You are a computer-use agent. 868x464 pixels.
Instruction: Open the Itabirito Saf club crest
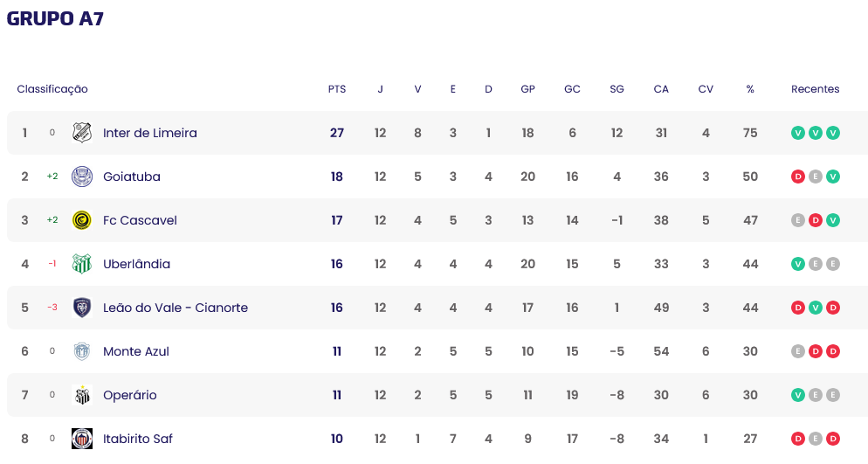(82, 439)
